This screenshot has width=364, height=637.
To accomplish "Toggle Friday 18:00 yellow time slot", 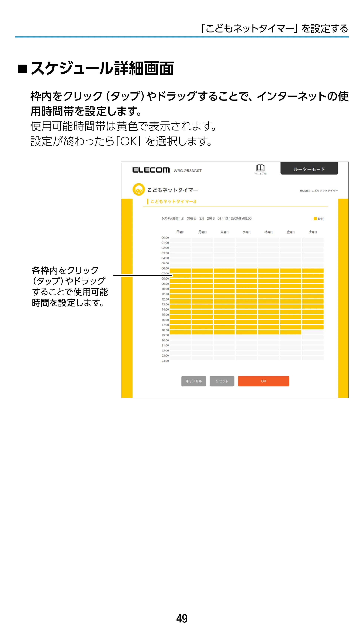I will (x=290, y=332).
